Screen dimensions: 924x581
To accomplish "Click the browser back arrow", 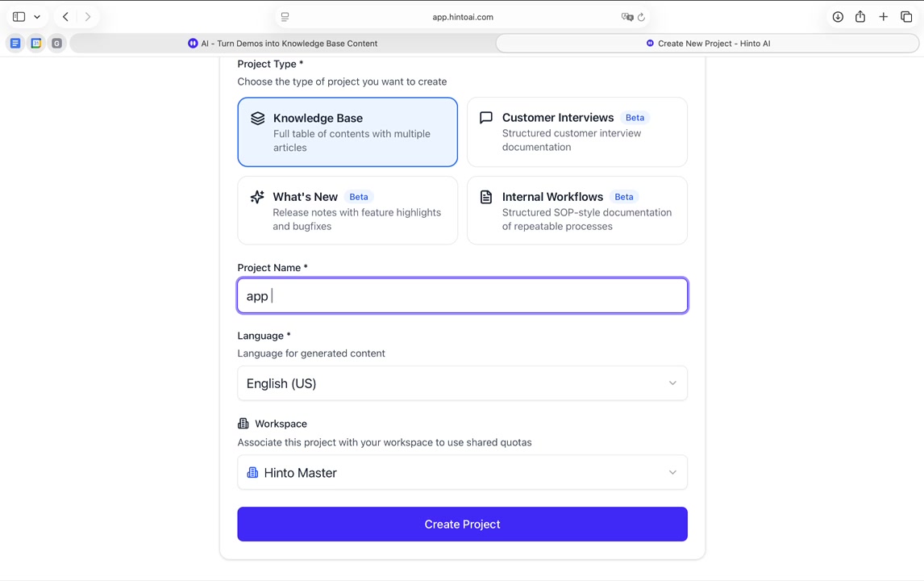I will click(x=65, y=17).
